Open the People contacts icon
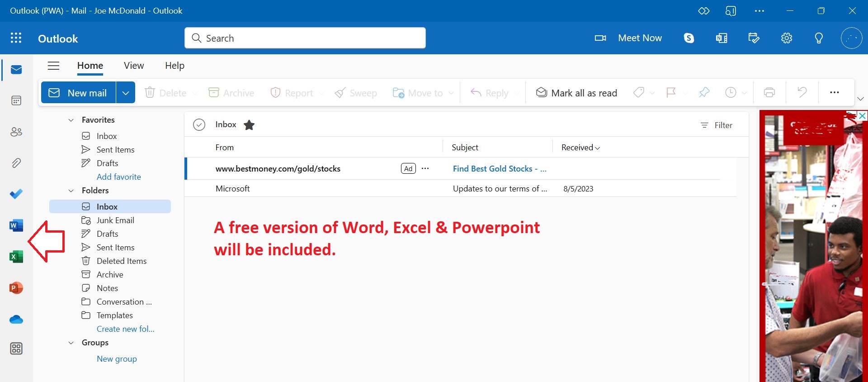 [x=16, y=132]
